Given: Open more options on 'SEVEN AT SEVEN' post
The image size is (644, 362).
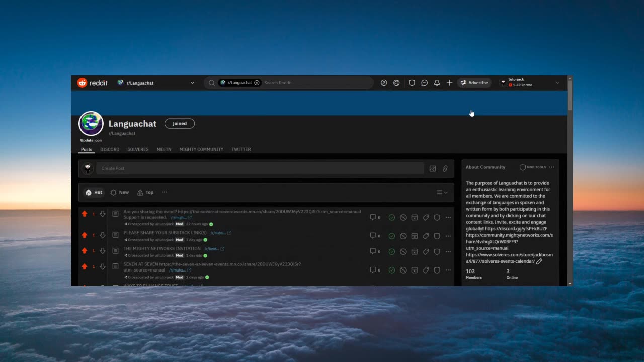Looking at the screenshot, I should 448,270.
